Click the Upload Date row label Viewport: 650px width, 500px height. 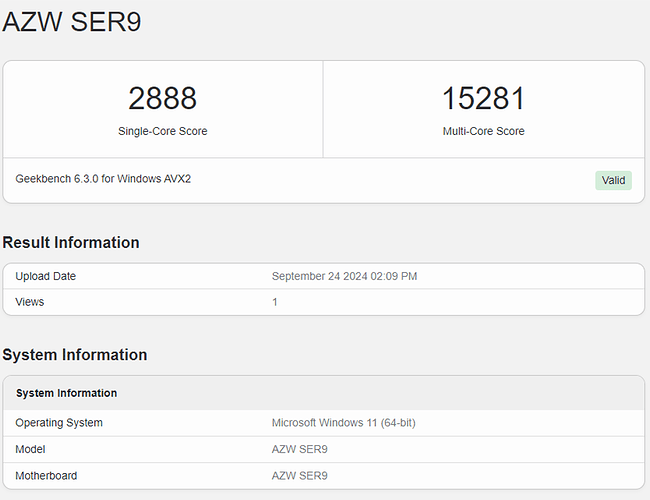click(45, 276)
